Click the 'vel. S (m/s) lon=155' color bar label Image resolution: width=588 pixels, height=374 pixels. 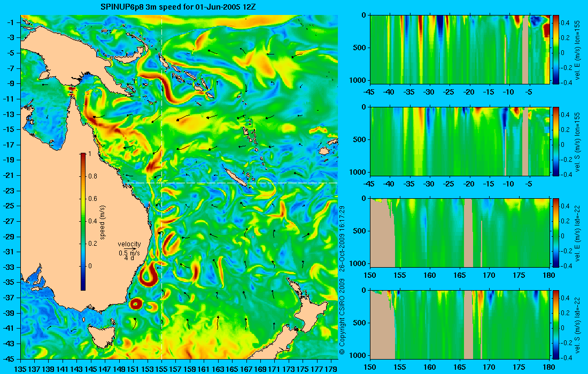577,141
